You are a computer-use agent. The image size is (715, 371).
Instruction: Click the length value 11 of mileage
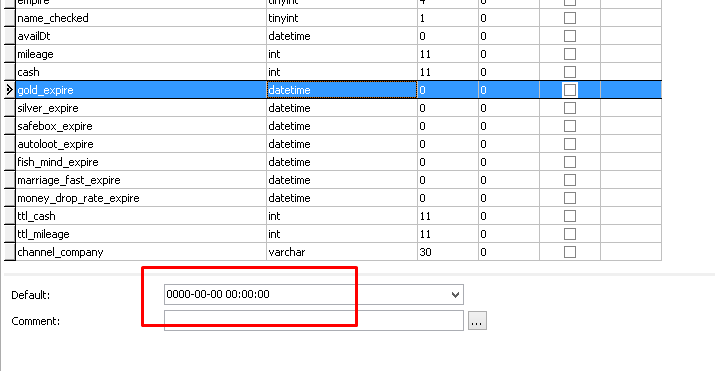pos(425,54)
